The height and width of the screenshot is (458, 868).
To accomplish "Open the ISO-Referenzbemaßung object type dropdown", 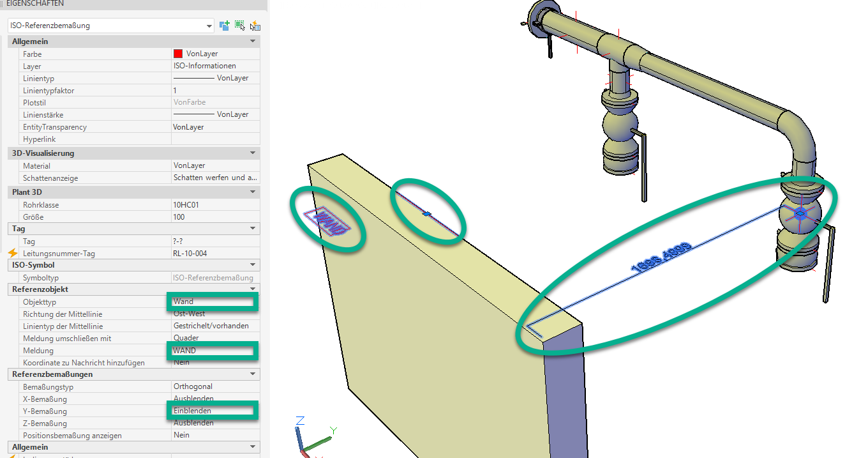I will tap(209, 26).
